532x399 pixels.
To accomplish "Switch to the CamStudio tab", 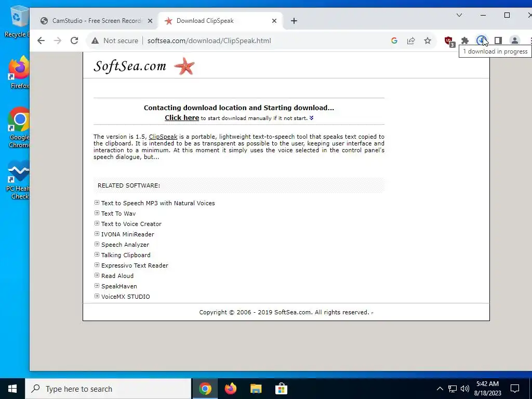I will [x=96, y=21].
